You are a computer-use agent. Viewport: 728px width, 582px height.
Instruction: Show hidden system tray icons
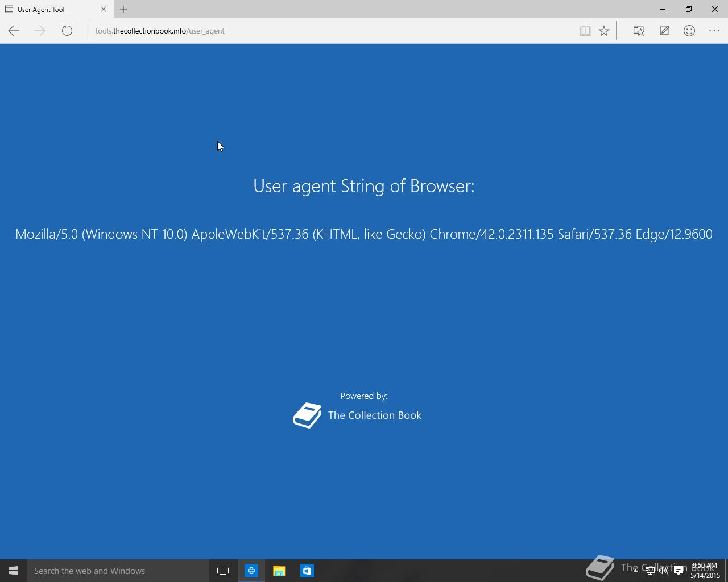coord(635,571)
